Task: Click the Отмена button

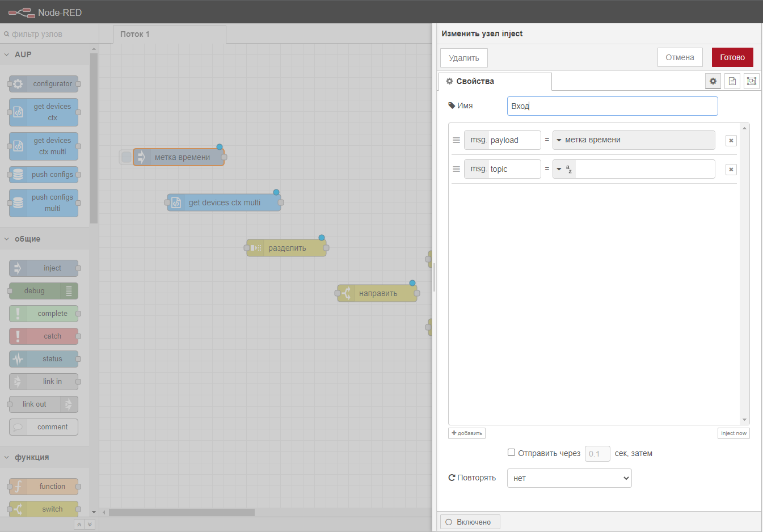Action: (x=680, y=57)
